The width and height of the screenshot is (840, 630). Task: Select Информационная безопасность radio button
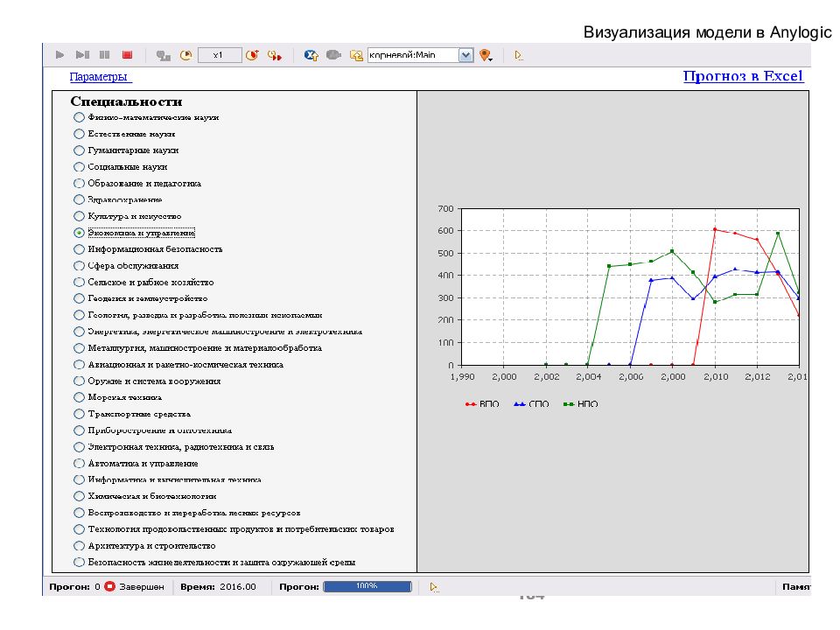coord(79,249)
